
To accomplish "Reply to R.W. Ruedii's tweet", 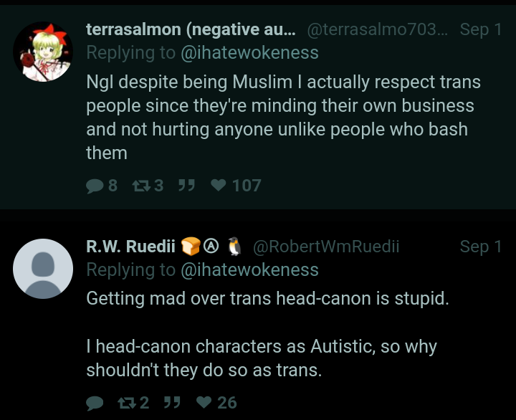I will pos(95,403).
